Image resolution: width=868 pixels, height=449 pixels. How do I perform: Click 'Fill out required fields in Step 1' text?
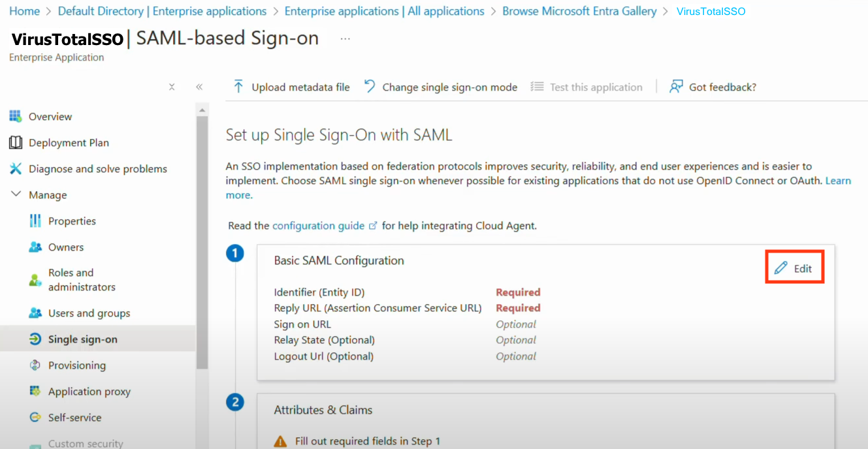coord(368,441)
